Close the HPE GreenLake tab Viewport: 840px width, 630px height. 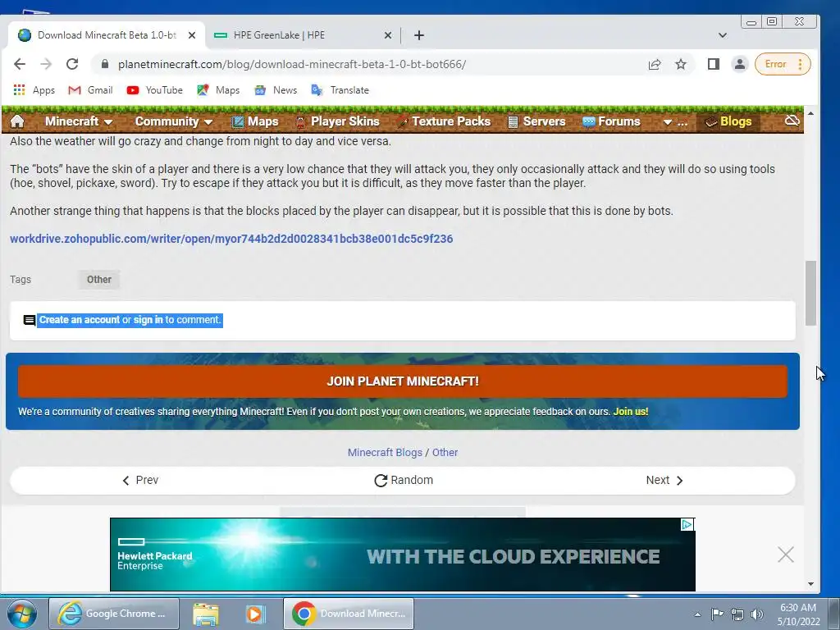[x=388, y=35]
